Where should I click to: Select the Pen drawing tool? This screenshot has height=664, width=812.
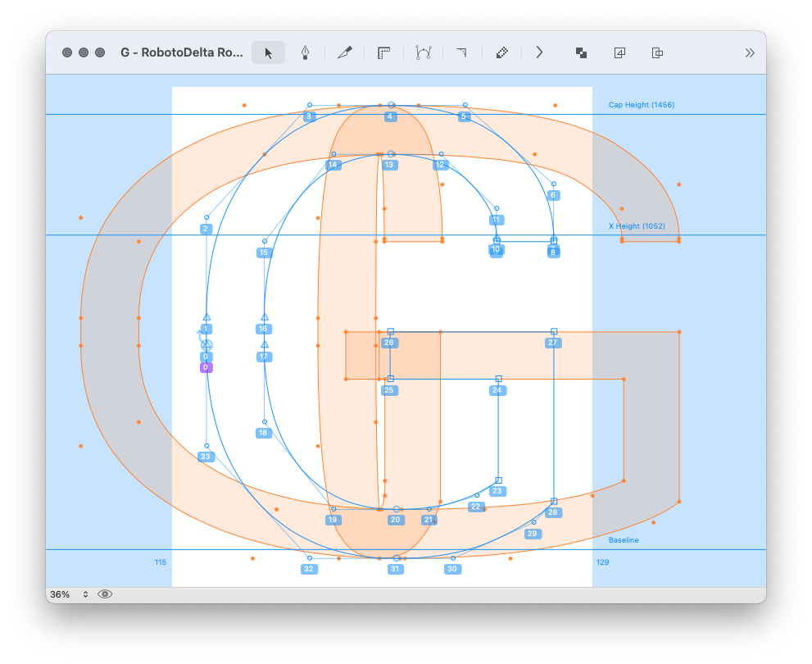(305, 52)
